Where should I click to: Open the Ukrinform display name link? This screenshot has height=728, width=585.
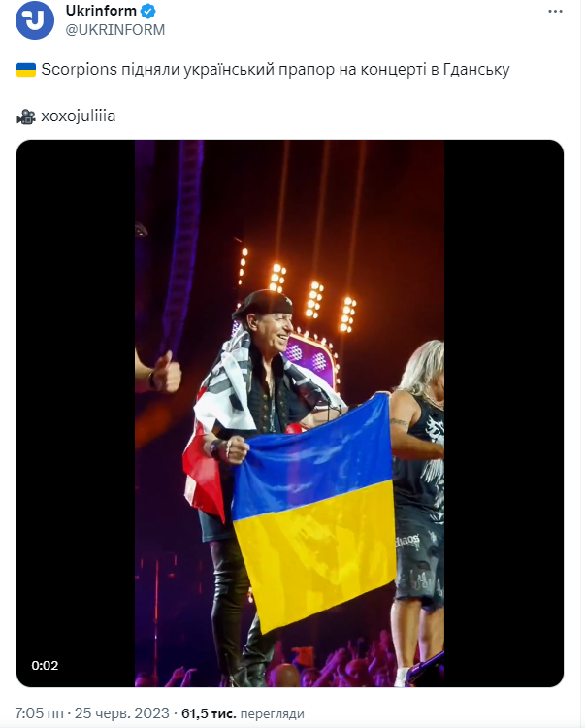tap(101, 11)
